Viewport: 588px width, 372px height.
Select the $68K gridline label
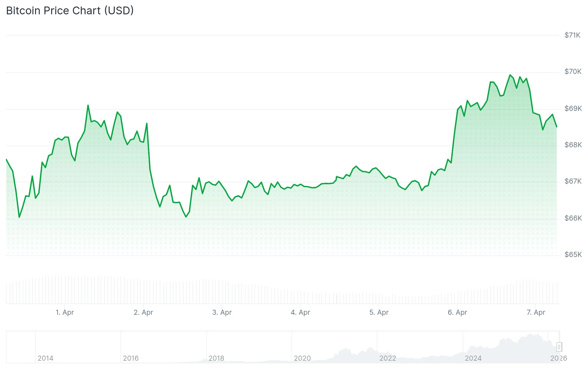pyautogui.click(x=573, y=145)
